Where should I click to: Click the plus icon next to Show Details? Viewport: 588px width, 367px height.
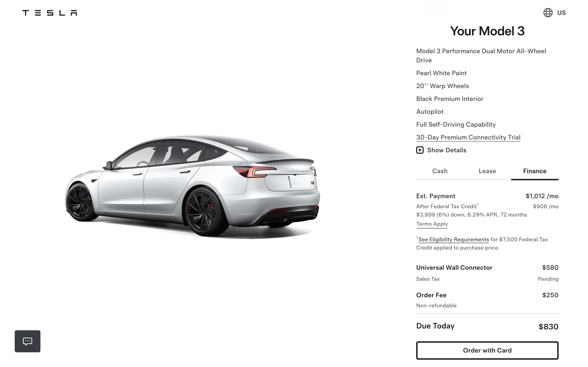419,150
